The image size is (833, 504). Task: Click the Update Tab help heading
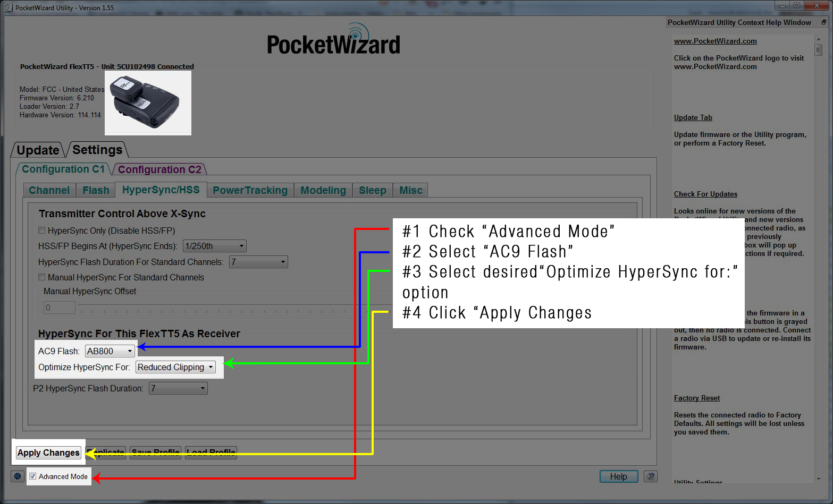pyautogui.click(x=693, y=117)
